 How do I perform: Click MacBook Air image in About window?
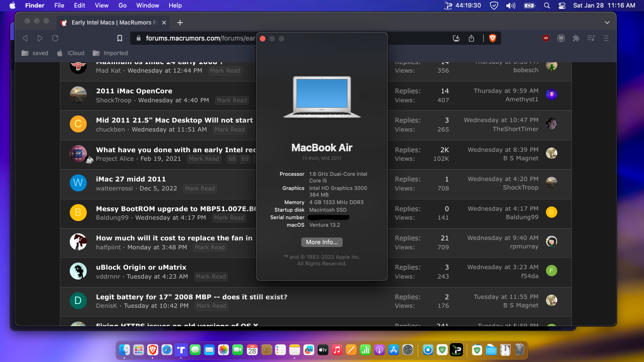point(322,97)
